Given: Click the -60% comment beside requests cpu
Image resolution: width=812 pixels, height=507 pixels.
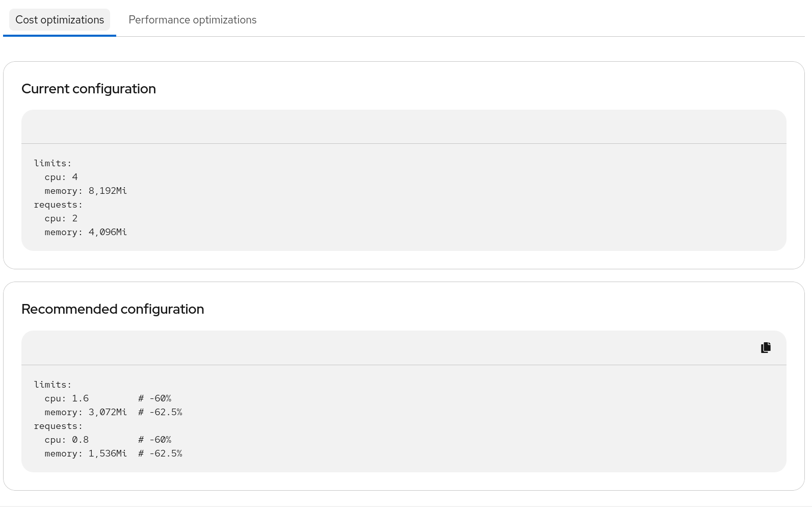Looking at the screenshot, I should point(155,440).
